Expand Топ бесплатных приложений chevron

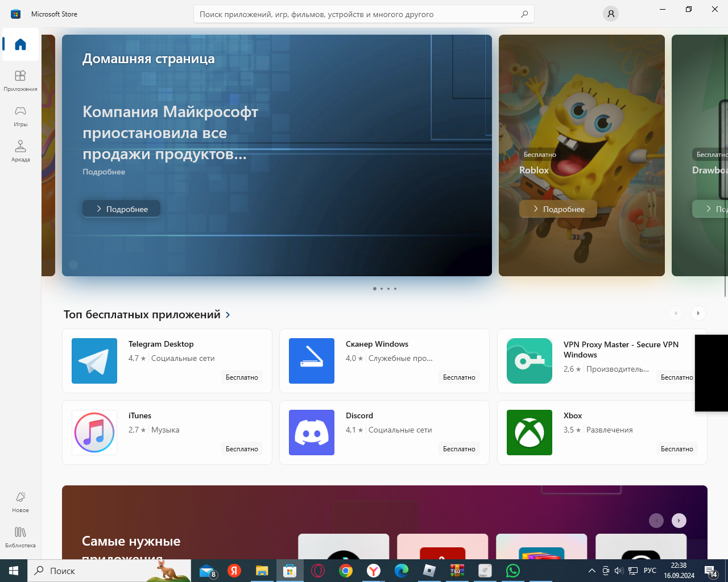click(228, 315)
